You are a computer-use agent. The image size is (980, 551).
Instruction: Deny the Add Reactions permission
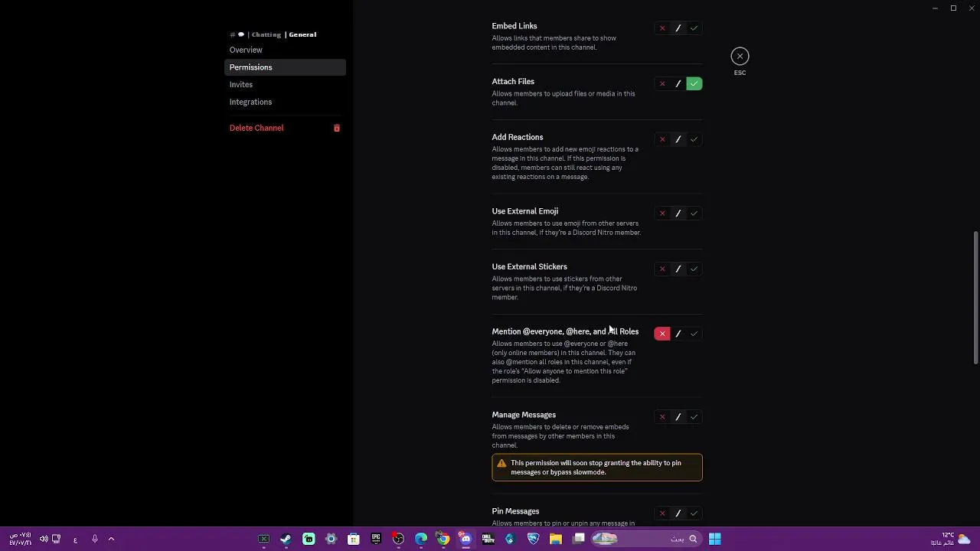coord(662,139)
